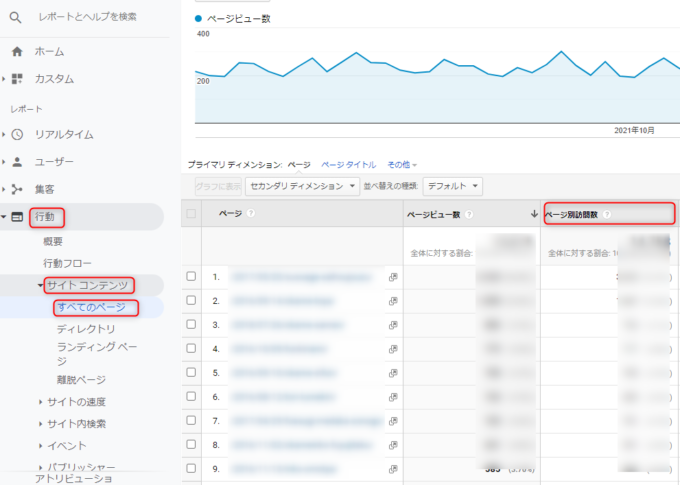Expand the 集客 section arrow
The width and height of the screenshot is (680, 485).
pyautogui.click(x=3, y=189)
